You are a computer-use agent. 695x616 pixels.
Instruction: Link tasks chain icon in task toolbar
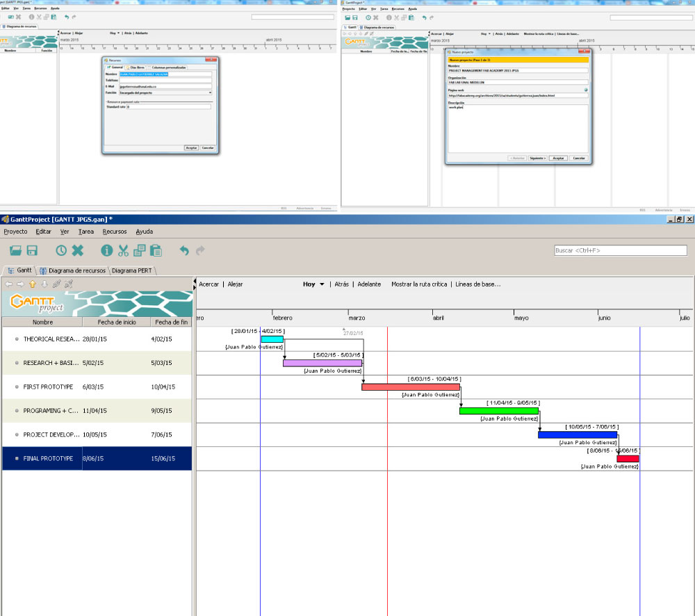pos(56,284)
